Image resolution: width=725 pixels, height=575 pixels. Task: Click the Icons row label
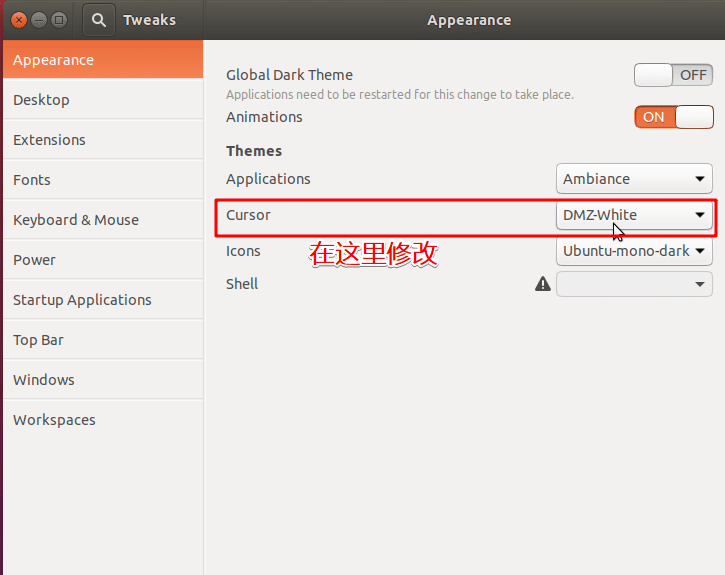point(243,251)
